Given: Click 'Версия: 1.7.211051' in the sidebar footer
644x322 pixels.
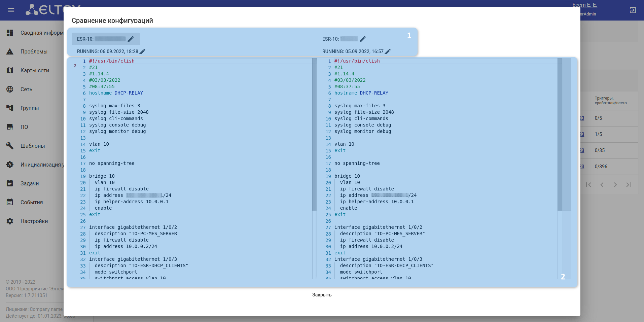Looking at the screenshot, I should 27,295.
